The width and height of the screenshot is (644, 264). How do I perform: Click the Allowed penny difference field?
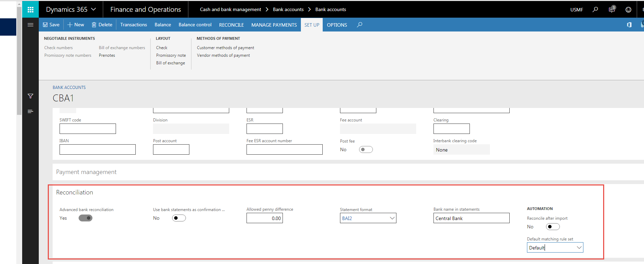pyautogui.click(x=265, y=218)
